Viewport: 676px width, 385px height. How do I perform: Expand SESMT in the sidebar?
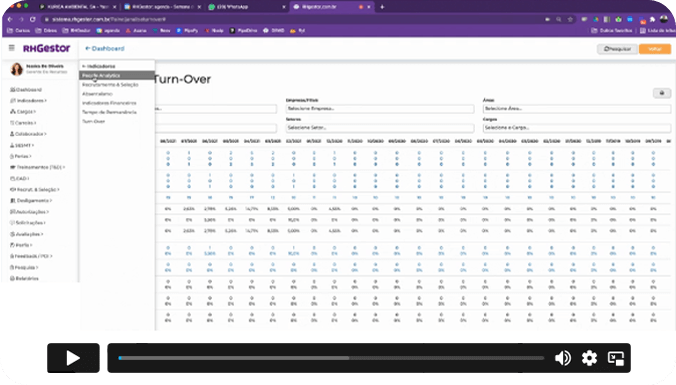[22, 145]
